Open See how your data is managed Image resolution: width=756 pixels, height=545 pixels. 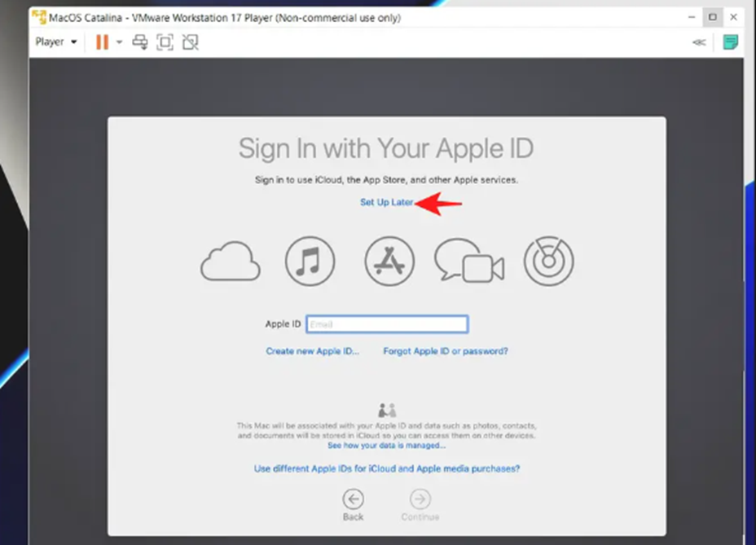[387, 445]
